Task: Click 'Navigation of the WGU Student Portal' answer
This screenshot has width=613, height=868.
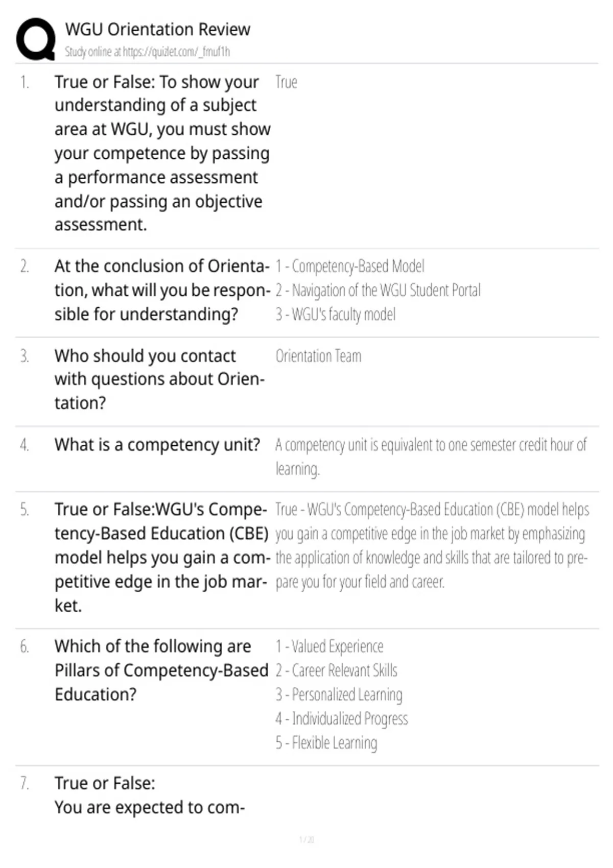Action: click(378, 290)
